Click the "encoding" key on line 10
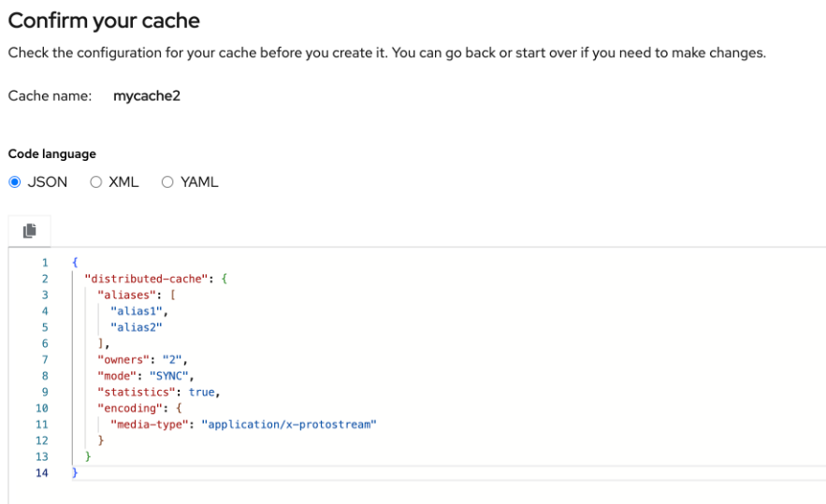Screen dimensions: 826x504 (x=130, y=408)
